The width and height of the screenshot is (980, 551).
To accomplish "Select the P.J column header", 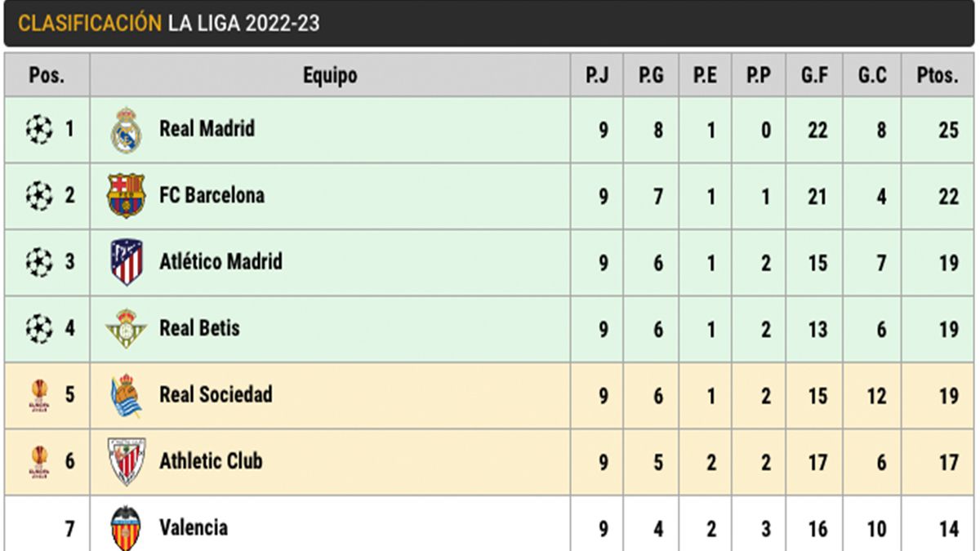I will (596, 76).
